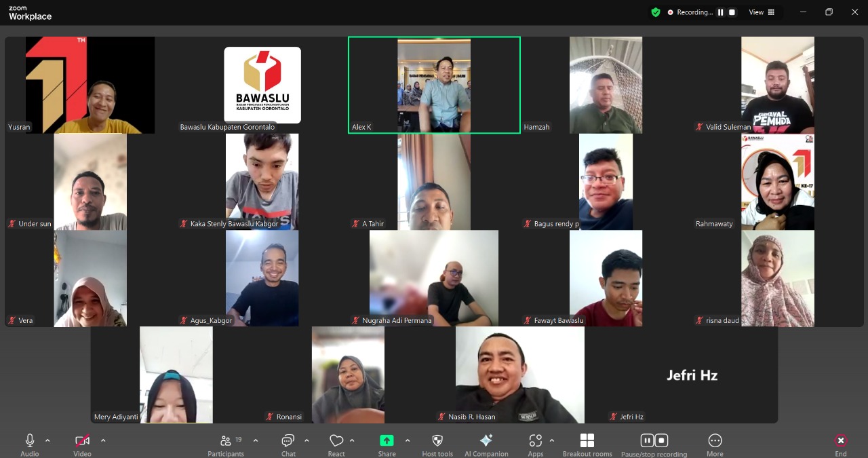The image size is (868, 458).
Task: Open the Participants panel
Action: (226, 441)
